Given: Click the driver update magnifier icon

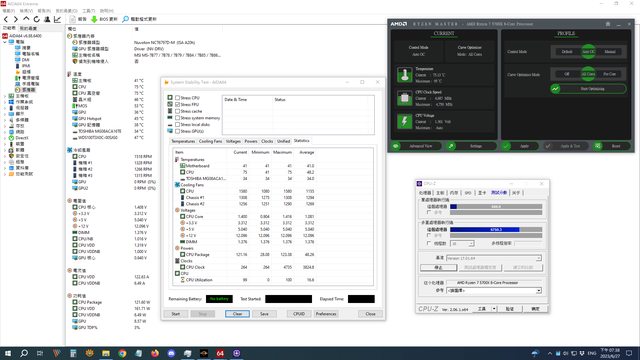Looking at the screenshot, I should pyautogui.click(x=125, y=19).
